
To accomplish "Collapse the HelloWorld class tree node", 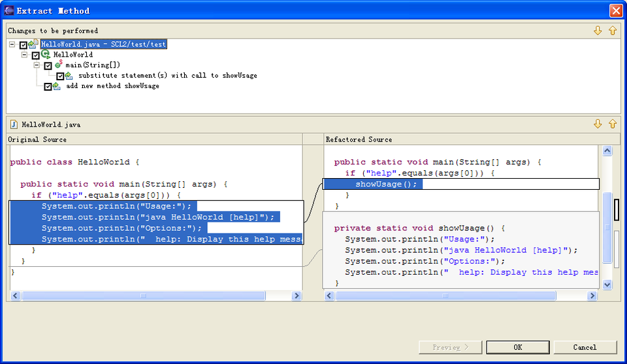I will tap(24, 54).
